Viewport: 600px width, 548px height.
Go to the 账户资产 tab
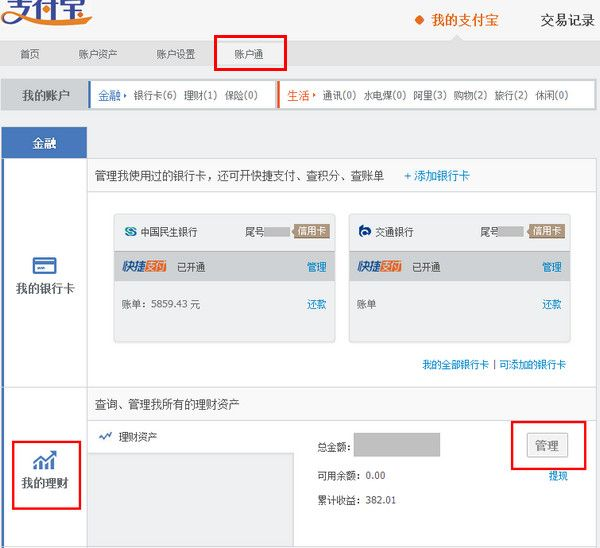click(97, 54)
